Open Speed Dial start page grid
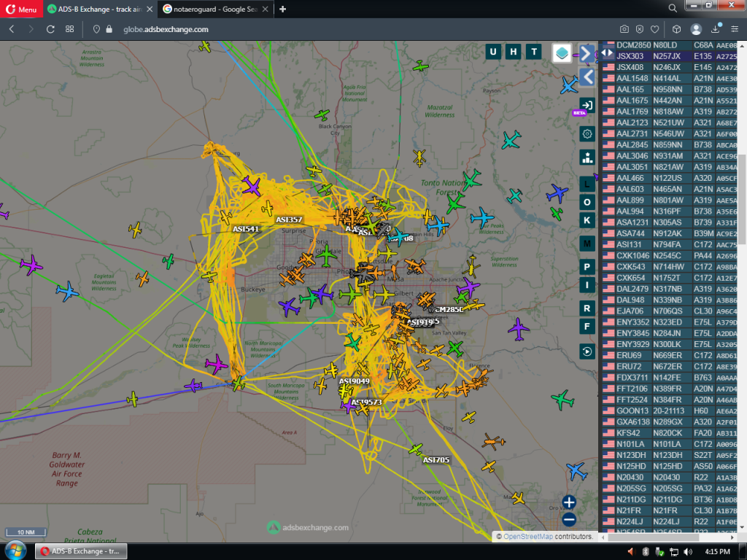 (x=69, y=29)
